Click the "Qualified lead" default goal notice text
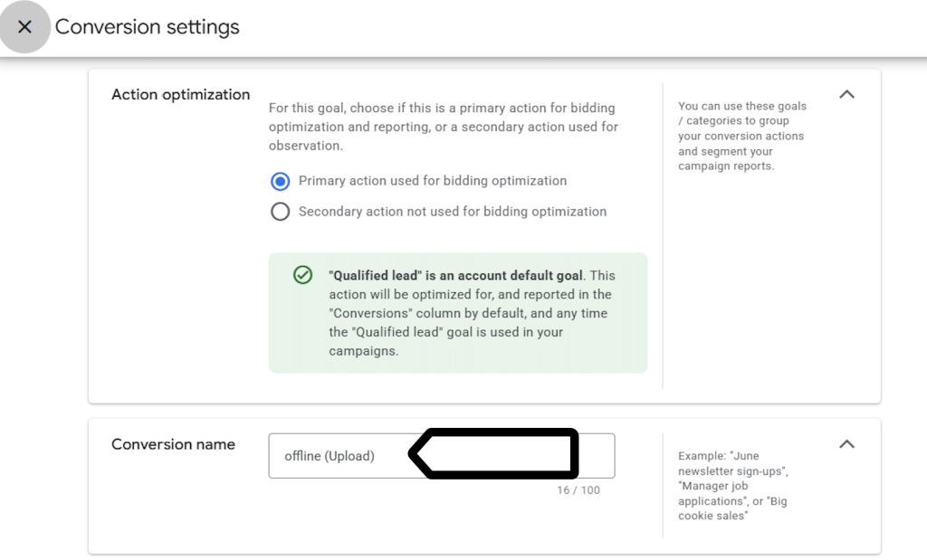This screenshot has height=560, width=927. [x=472, y=313]
